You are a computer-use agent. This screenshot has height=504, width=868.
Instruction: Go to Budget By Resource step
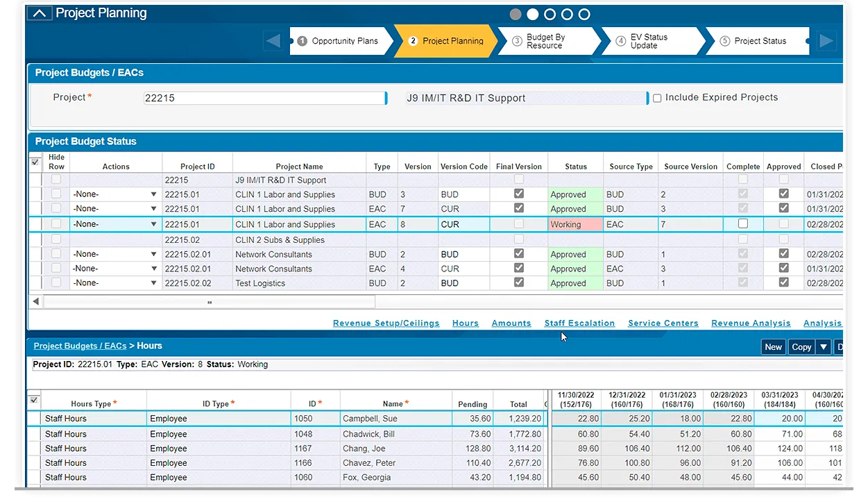point(545,41)
